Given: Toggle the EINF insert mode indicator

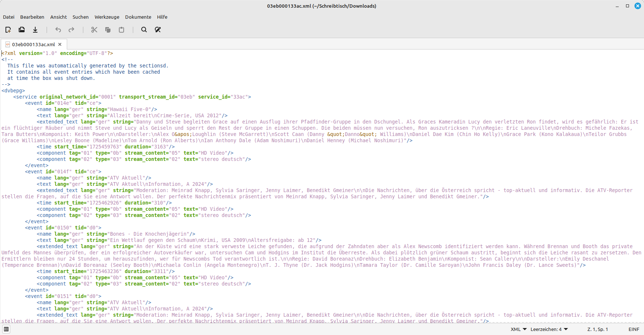Looking at the screenshot, I should pos(634,329).
